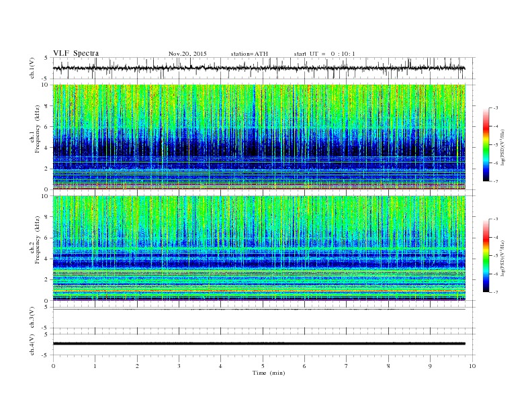
Task: Click the "ch.3(V)" axis label
Action: pos(32,318)
